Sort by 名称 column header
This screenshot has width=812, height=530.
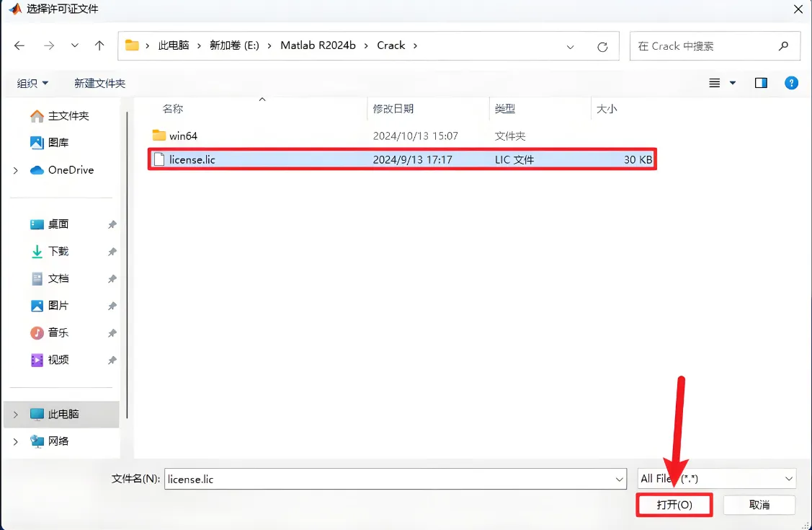pos(172,109)
